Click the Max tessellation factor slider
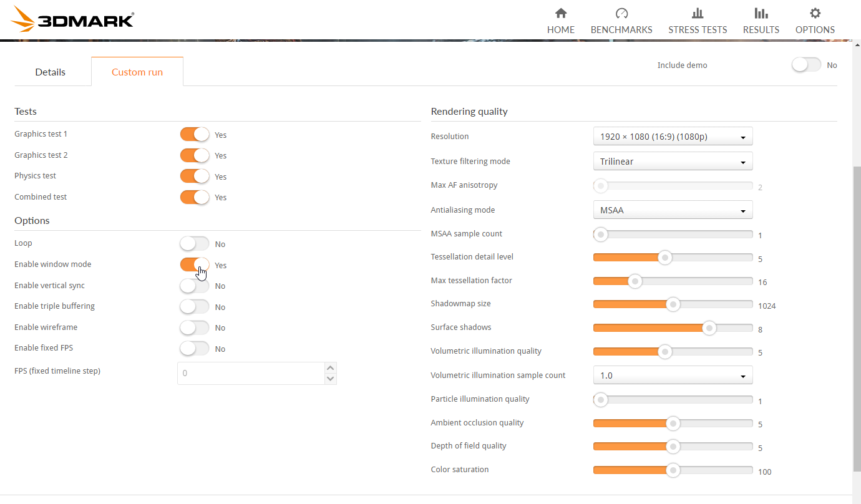Viewport: 861px width, 504px height. 673,281
